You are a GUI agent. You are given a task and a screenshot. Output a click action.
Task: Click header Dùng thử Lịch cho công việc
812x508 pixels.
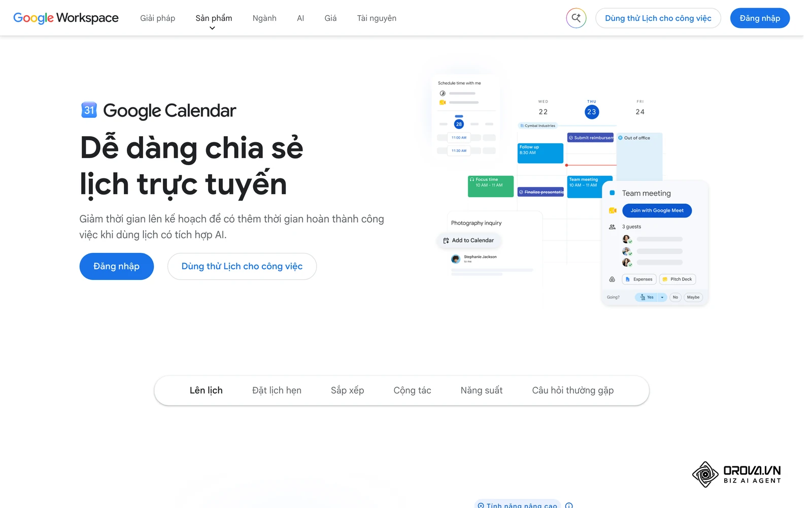click(658, 18)
